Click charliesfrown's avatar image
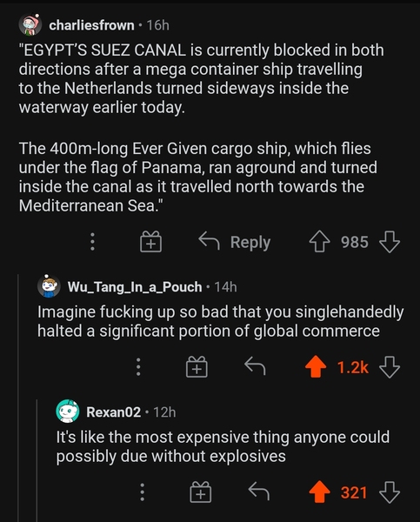420x522 pixels. (30, 24)
